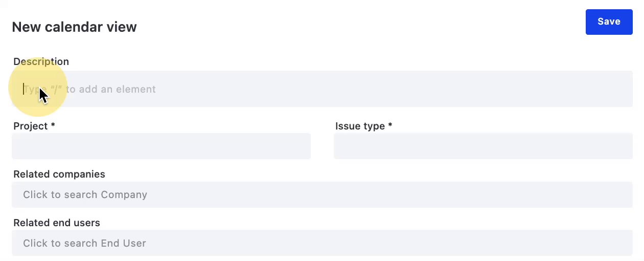Click the required asterisk beside Issue type

[390, 126]
